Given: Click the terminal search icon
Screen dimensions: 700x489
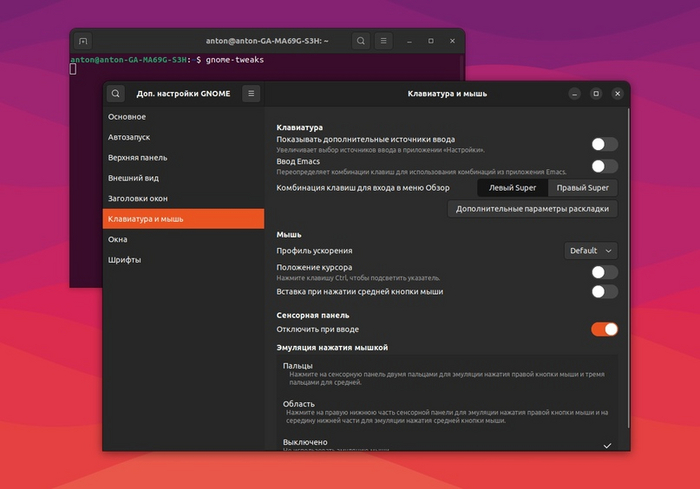Looking at the screenshot, I should tap(361, 41).
